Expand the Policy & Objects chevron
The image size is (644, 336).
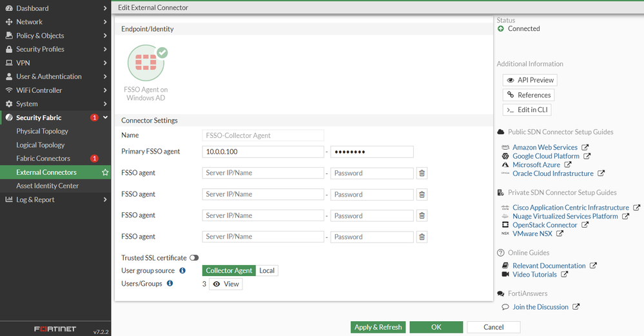tap(105, 35)
